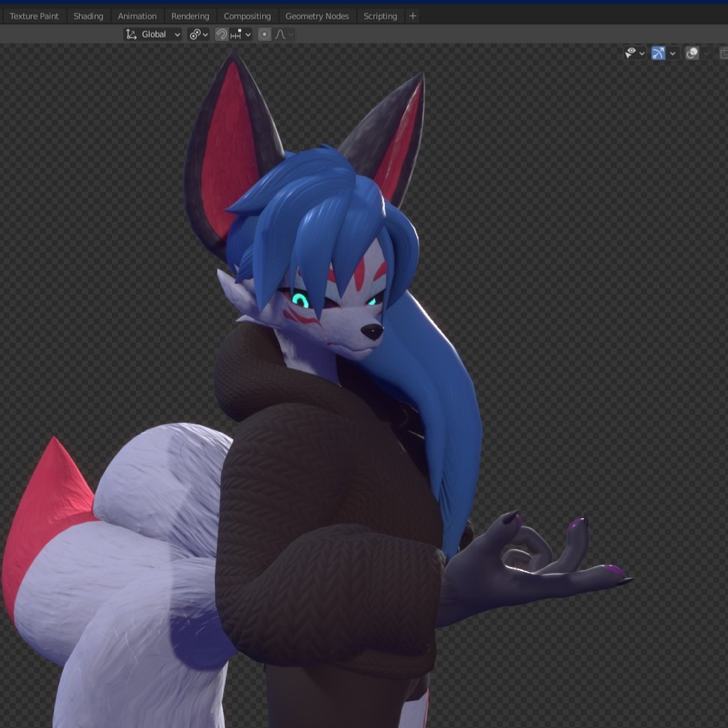Screen dimensions: 728x728
Task: Click the transform orientation axes icon
Action: [x=131, y=34]
